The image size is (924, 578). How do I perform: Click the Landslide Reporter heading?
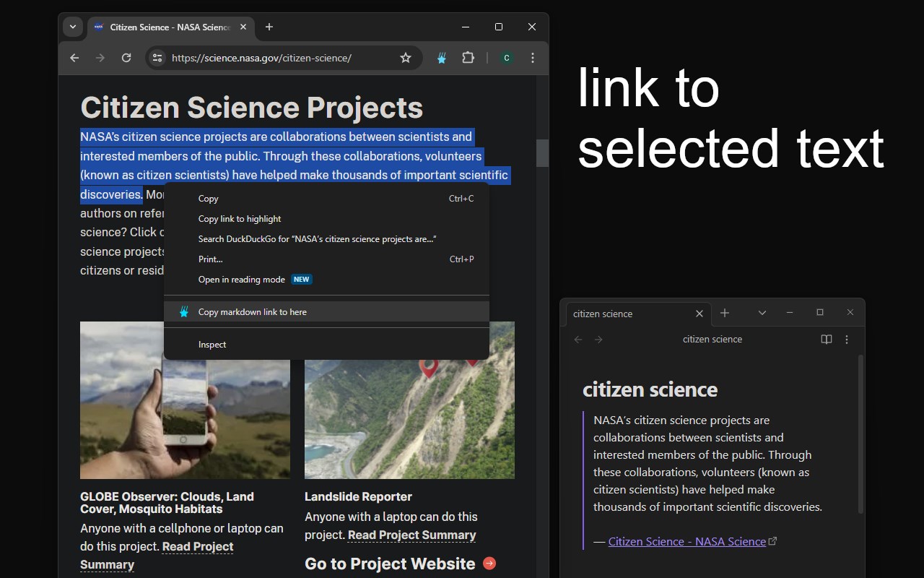[x=358, y=496]
